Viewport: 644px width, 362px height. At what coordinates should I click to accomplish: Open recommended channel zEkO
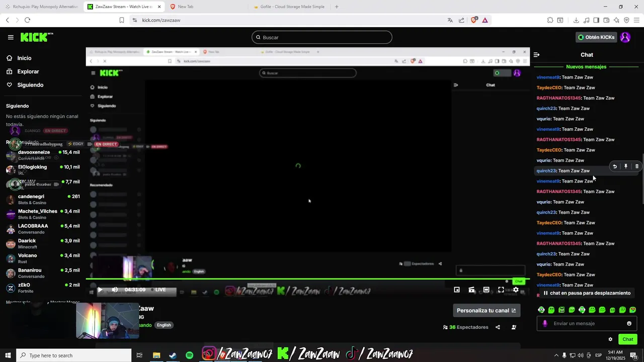(x=43, y=288)
